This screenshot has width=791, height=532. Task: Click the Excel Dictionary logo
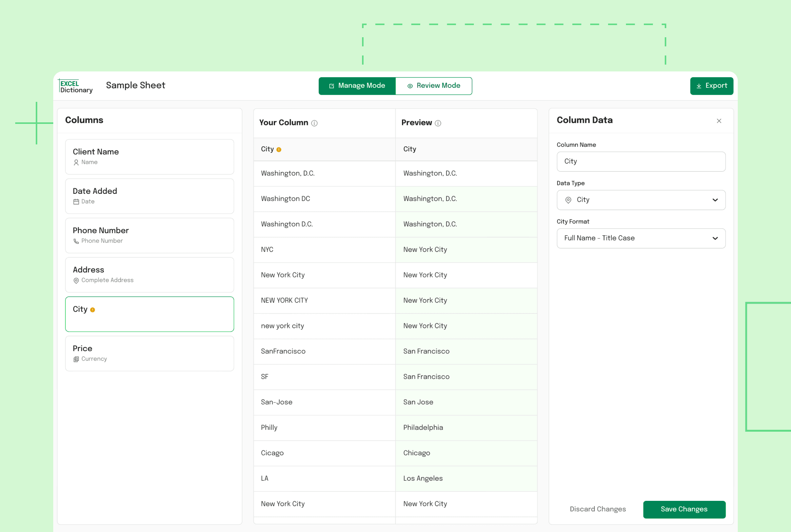(76, 86)
